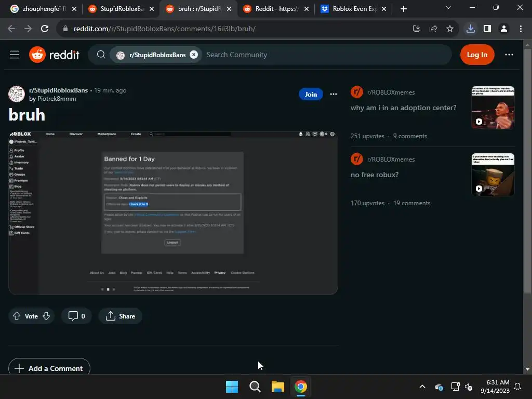
Task: Open the Reddit hamburger menu
Action: (15, 55)
